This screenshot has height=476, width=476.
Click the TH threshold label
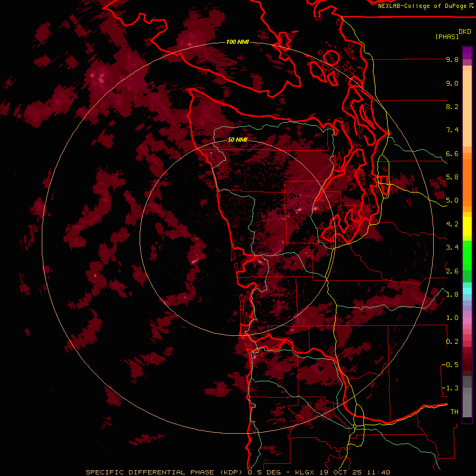point(454,412)
